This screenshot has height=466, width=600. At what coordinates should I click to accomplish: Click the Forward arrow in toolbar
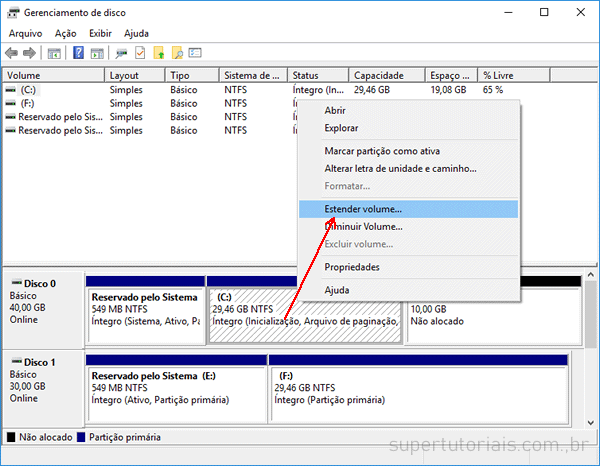30,53
